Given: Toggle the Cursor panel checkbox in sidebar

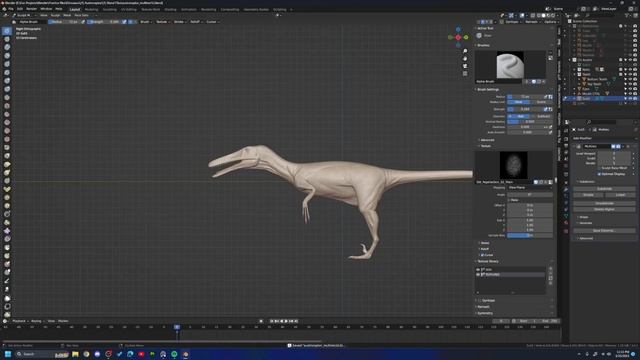Looking at the screenshot, I should (482, 255).
